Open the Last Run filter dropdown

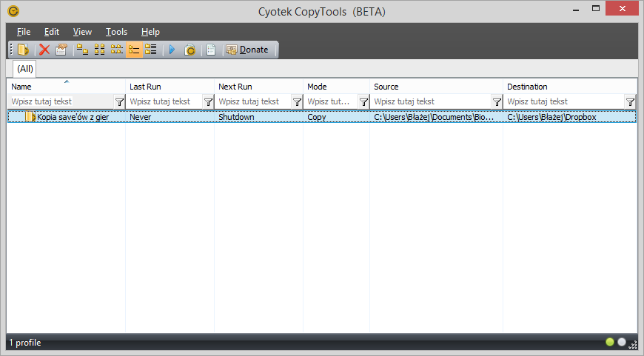(208, 102)
